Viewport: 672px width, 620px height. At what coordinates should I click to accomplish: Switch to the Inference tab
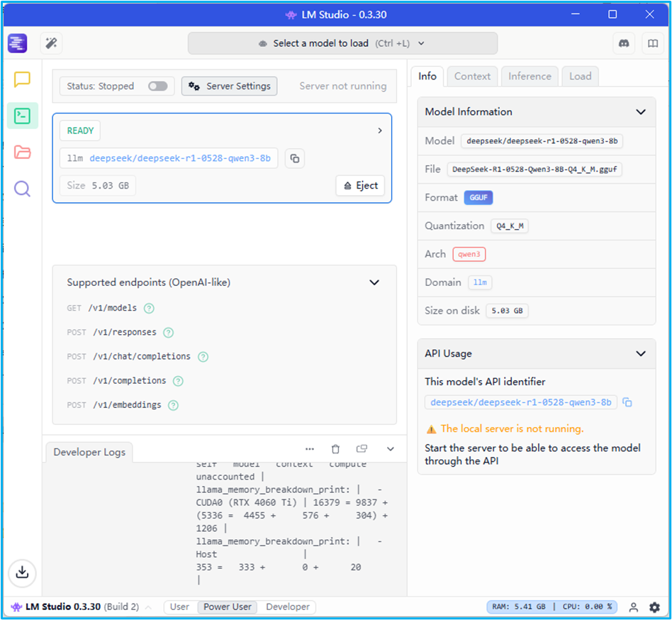click(x=530, y=77)
